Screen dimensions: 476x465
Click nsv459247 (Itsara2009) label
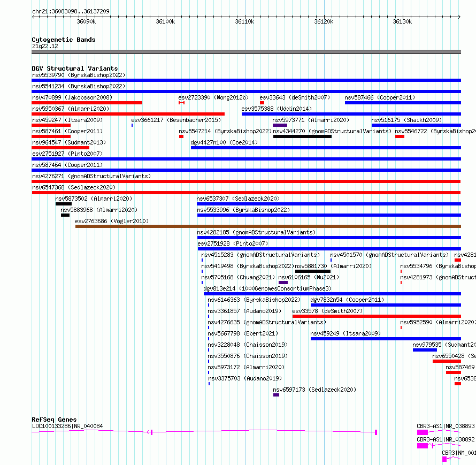point(67,120)
